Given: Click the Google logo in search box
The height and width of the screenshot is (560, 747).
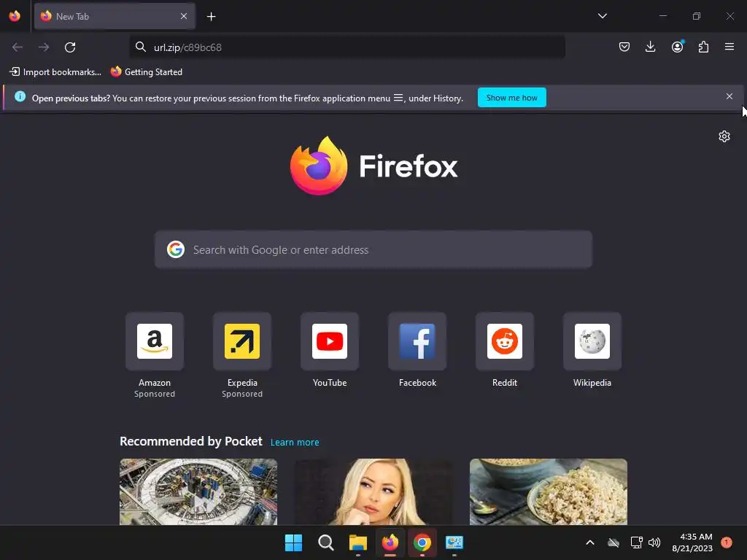Looking at the screenshot, I should point(176,249).
